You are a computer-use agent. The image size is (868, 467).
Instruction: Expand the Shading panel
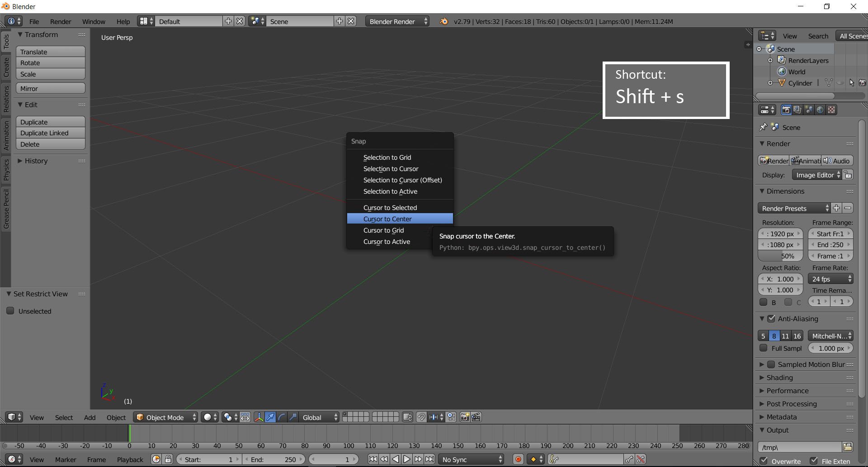point(780,377)
